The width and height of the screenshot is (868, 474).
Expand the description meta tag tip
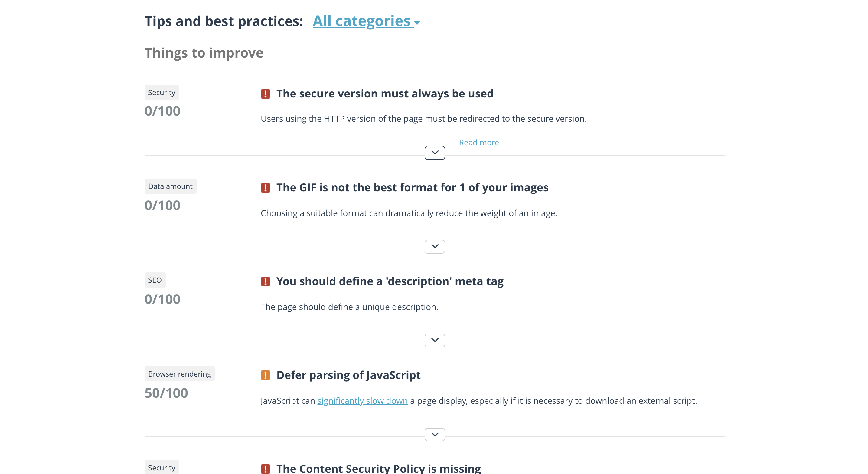435,340
